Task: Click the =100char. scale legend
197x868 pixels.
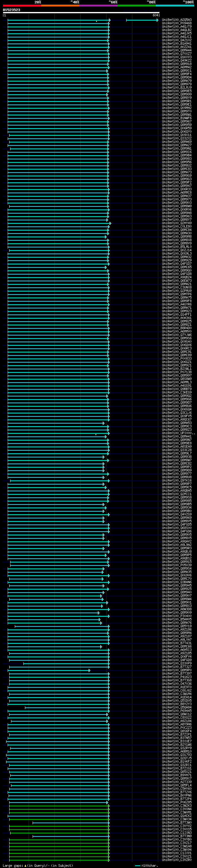Action: [150, 866]
